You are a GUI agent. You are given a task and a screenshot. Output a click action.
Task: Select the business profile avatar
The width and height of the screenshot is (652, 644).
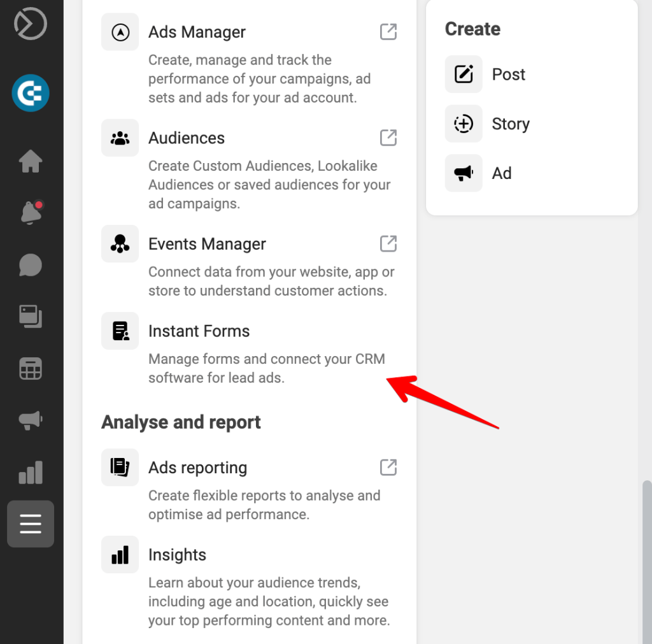click(x=30, y=93)
